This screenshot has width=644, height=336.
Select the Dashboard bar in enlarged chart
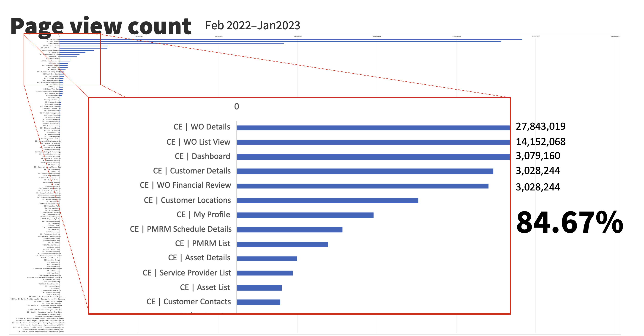[373, 157]
